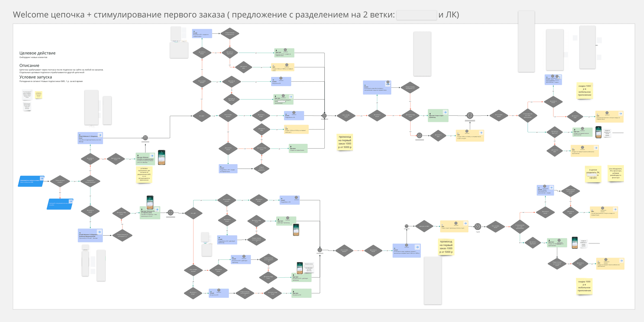Open arrow on 'Посмотрите нашу подборку товаров' email card
644x322 pixels.
[x=417, y=247]
